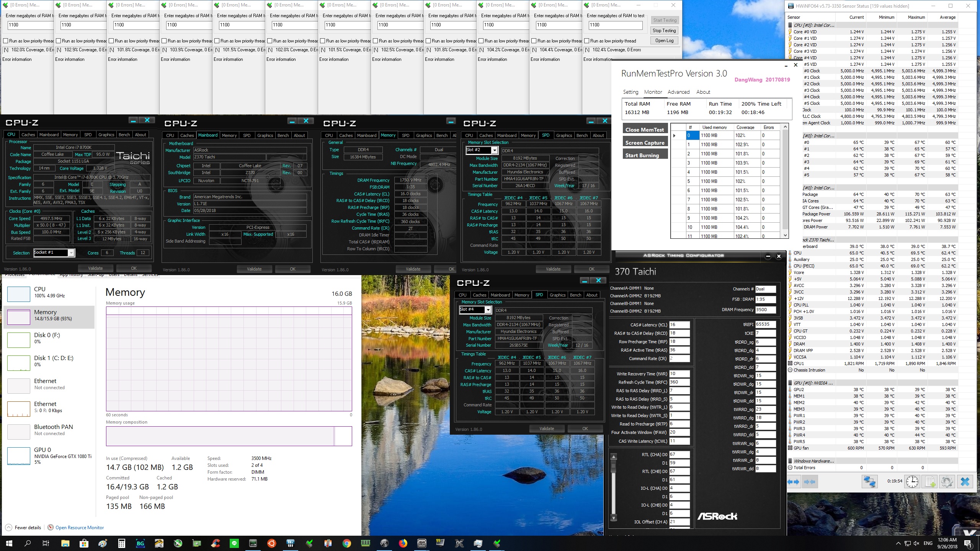Open Firefox from taskbar
This screenshot has height=551, width=980.
[x=403, y=543]
